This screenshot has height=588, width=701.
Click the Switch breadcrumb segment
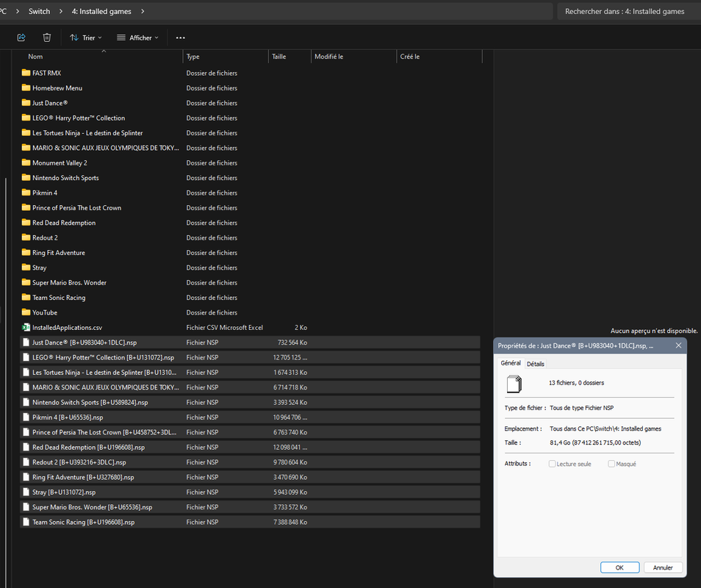(40, 11)
